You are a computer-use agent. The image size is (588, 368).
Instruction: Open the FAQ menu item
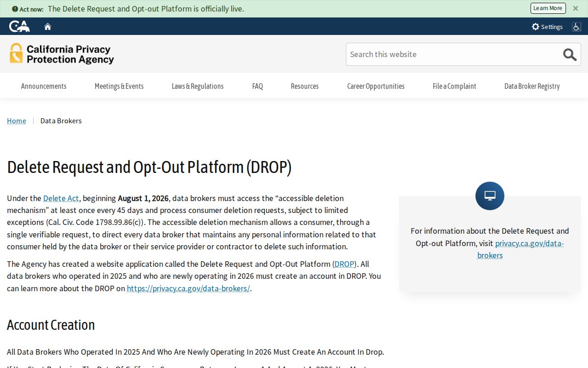point(258,86)
